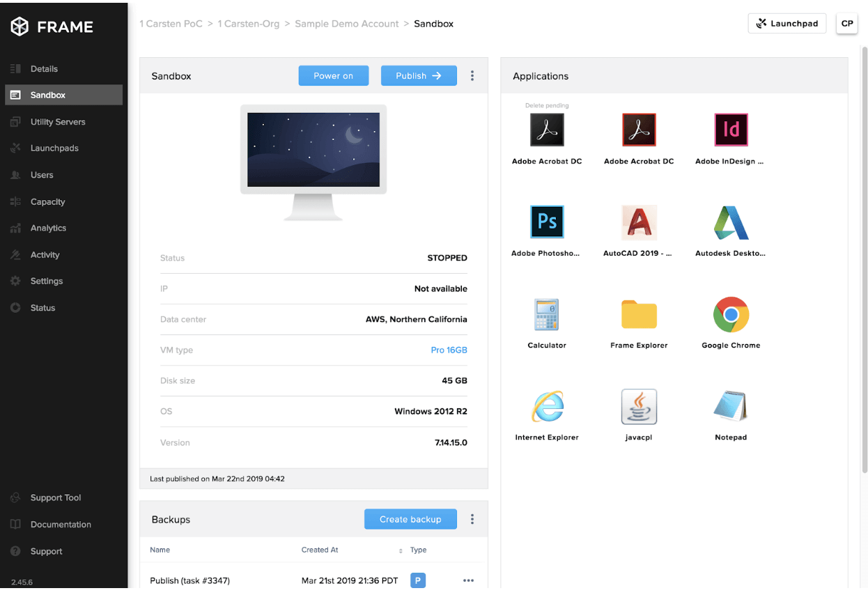The image size is (868, 609).
Task: Click the AutoCAD 2019 application icon
Action: click(x=639, y=222)
